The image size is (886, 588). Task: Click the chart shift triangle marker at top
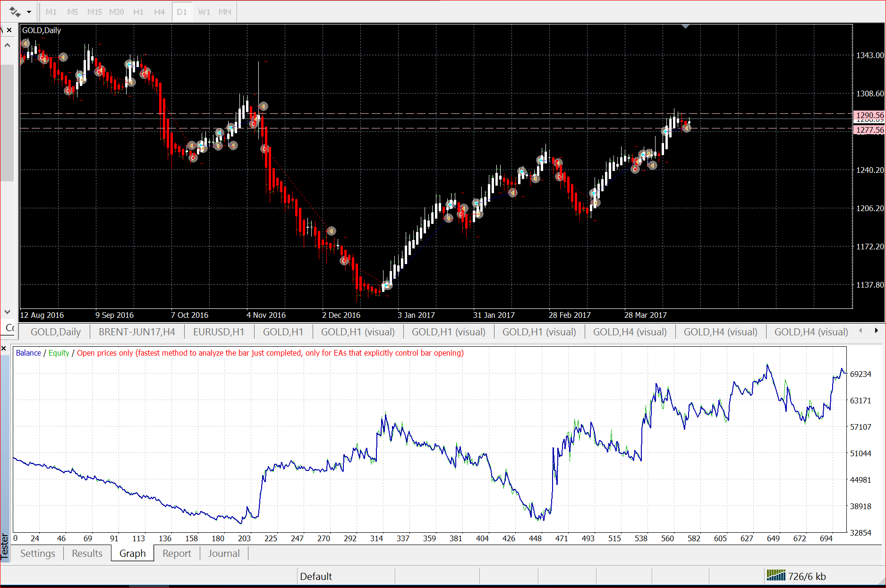(685, 26)
